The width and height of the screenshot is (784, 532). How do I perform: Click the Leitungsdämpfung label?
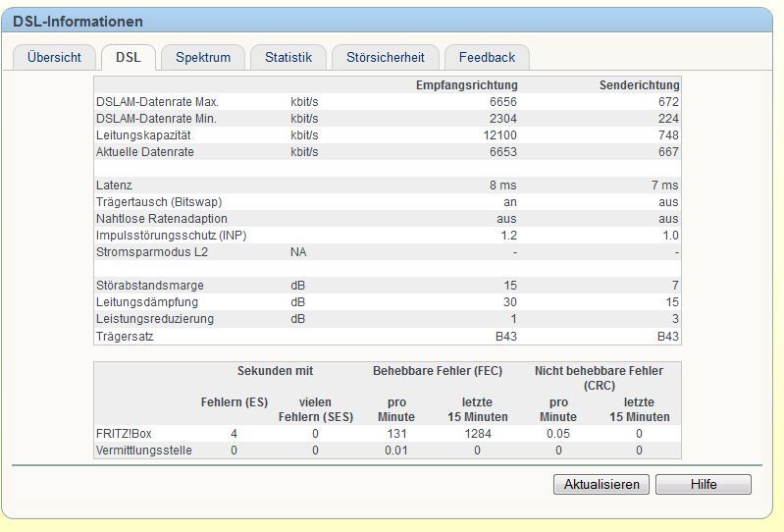147,302
